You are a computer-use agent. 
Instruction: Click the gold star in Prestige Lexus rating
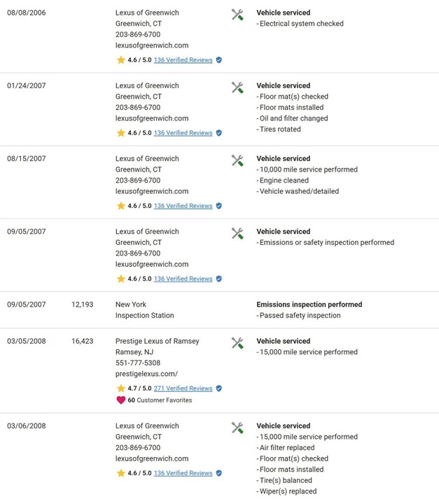pyautogui.click(x=121, y=388)
